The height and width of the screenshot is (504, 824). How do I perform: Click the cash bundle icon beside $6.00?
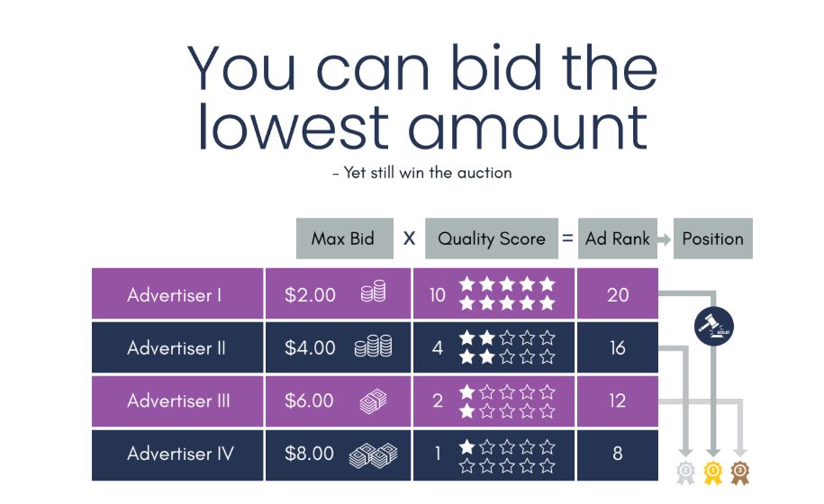pos(373,401)
